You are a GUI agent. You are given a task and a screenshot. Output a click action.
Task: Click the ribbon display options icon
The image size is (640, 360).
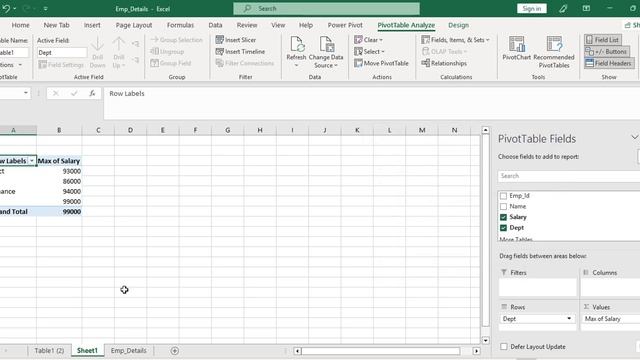[x=586, y=9]
